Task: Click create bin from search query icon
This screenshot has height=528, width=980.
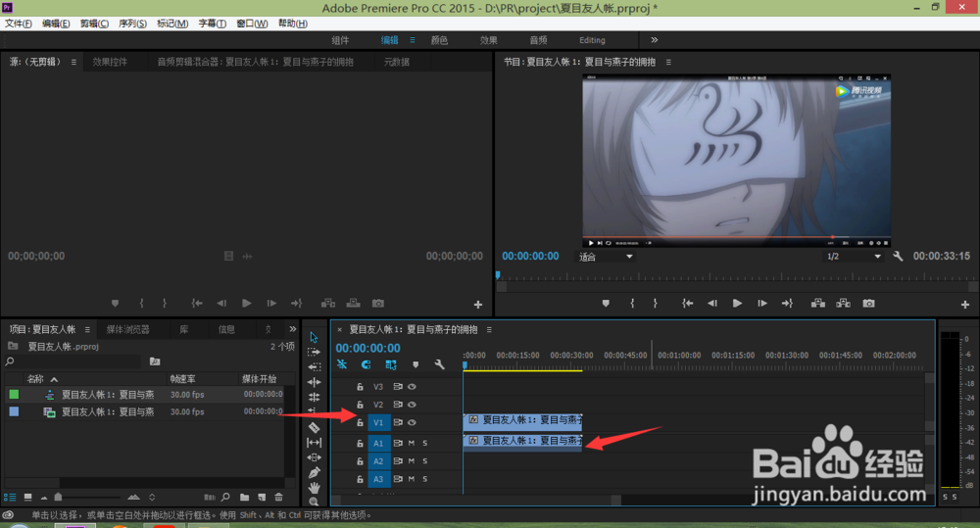Action: point(155,361)
